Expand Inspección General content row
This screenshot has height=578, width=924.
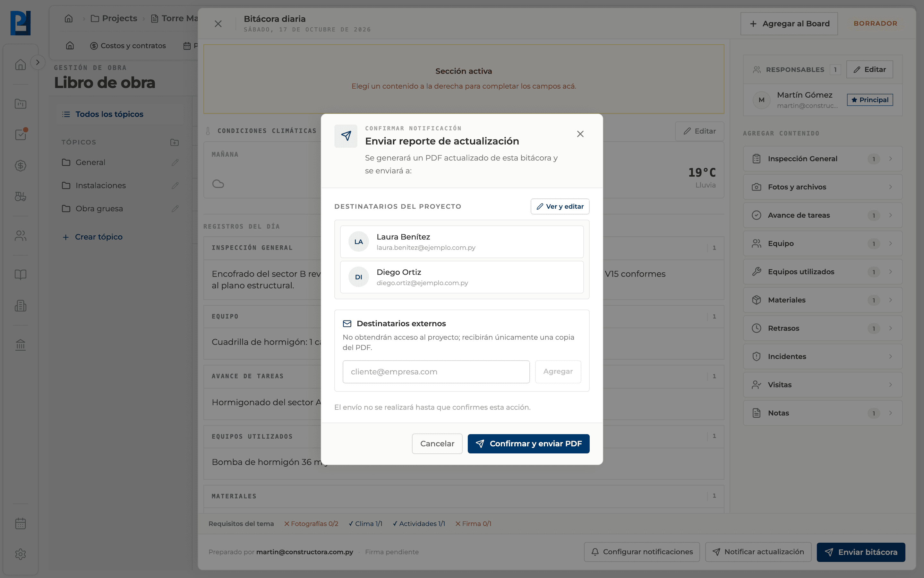[822, 159]
